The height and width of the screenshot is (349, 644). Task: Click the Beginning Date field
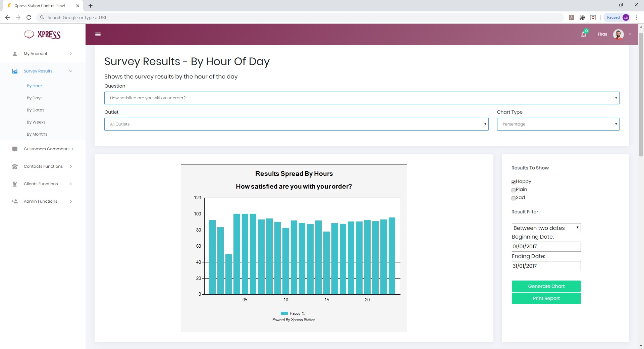tap(546, 247)
